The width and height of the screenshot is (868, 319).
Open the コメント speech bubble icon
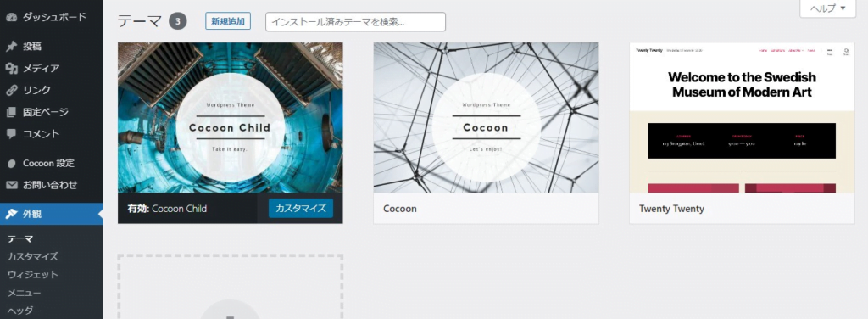pos(12,134)
